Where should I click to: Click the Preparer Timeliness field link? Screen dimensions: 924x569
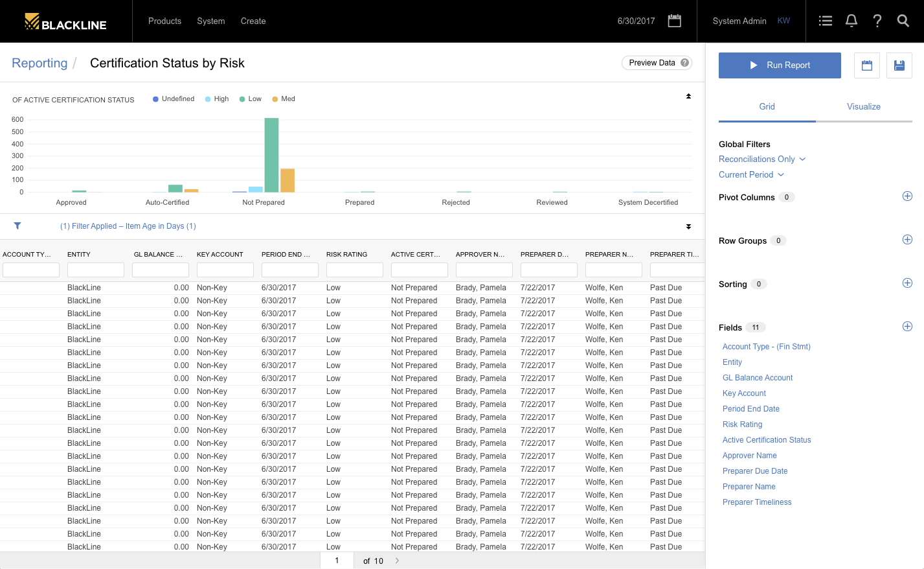point(757,502)
